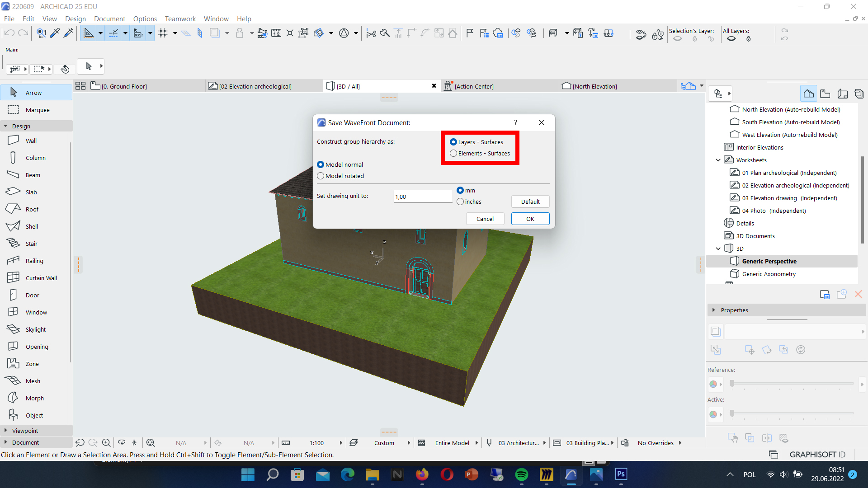Expand the Viewpoint toolbox section
This screenshot has height=488, width=868.
pyautogui.click(x=5, y=431)
